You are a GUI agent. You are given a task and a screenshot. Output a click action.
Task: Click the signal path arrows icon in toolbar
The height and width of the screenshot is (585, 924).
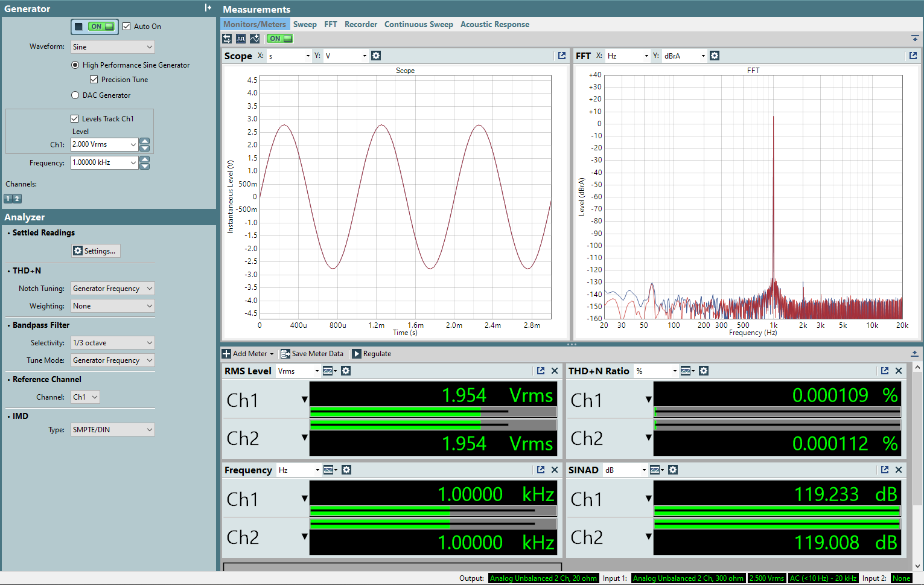(226, 38)
